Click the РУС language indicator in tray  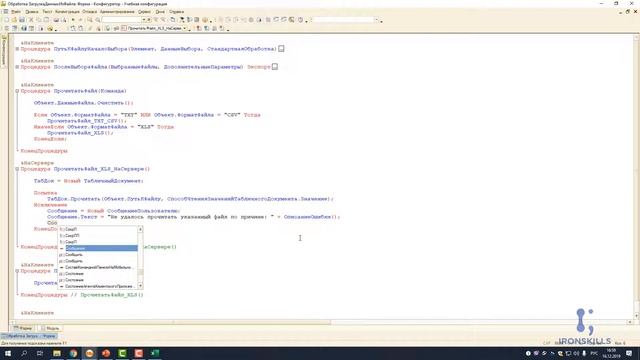[x=594, y=353]
